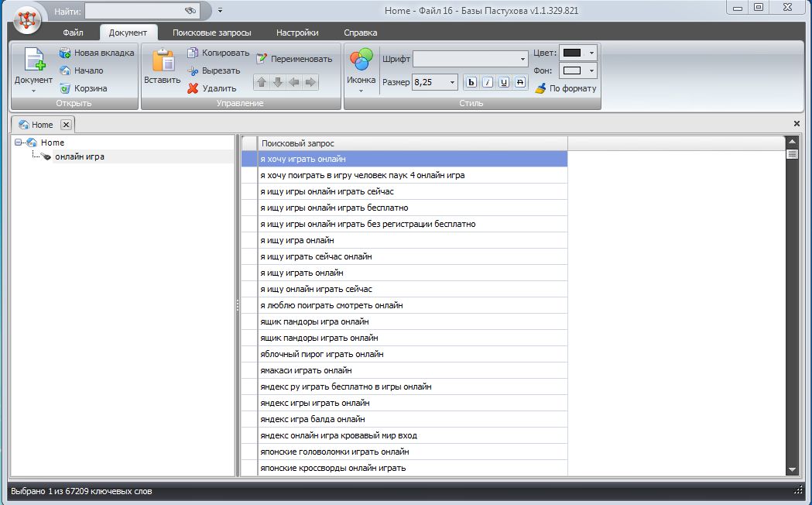
Task: Toggle bold formatting
Action: (471, 82)
